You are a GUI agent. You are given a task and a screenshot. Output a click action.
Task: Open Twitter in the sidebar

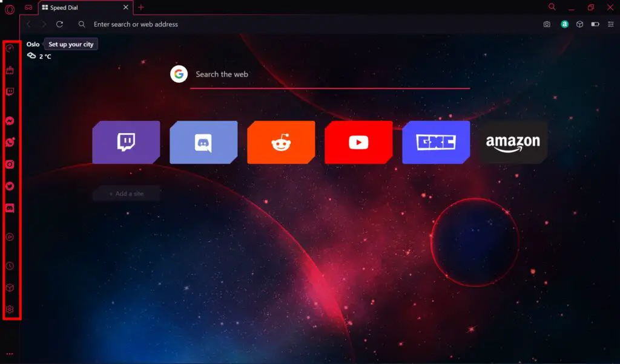click(x=10, y=186)
